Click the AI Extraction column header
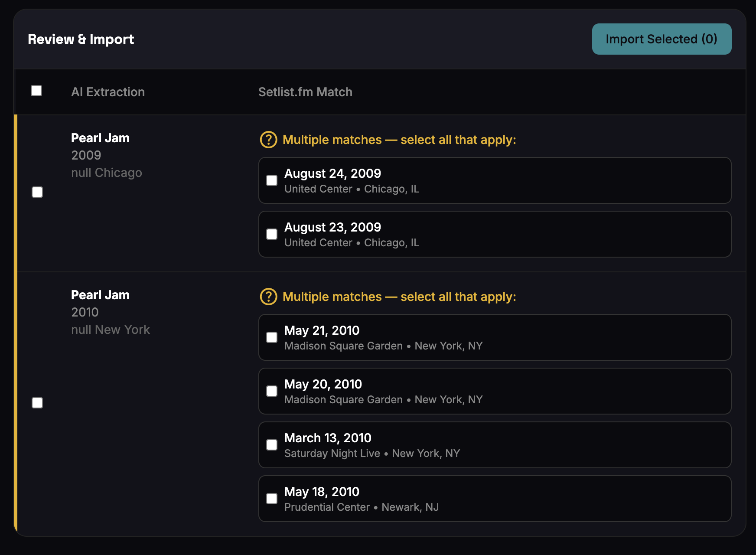Screen dimensions: 756x555 click(x=108, y=91)
